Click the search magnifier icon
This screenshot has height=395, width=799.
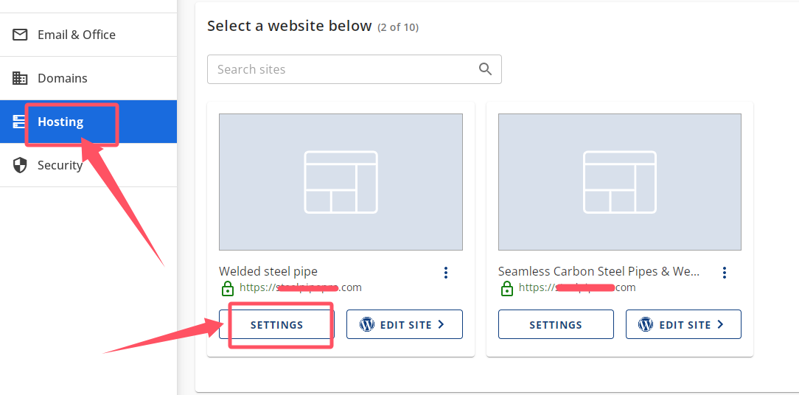coord(485,69)
